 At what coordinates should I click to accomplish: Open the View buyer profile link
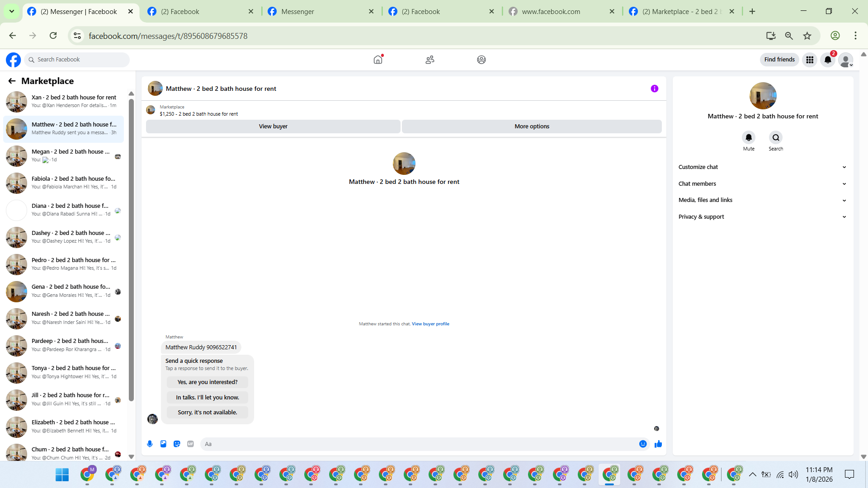(430, 324)
